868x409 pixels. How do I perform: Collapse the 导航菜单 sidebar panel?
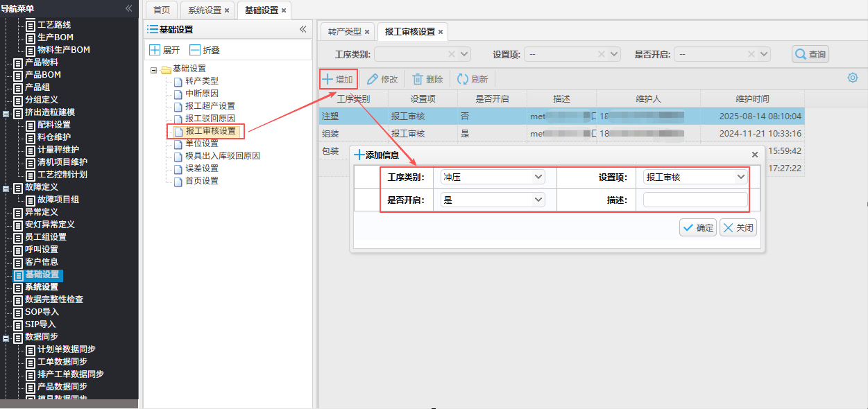click(128, 8)
